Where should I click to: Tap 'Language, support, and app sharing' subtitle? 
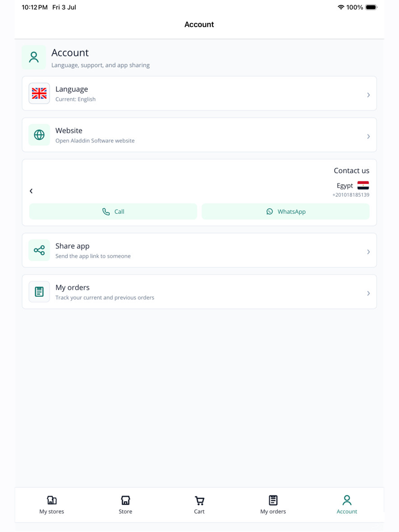(101, 65)
